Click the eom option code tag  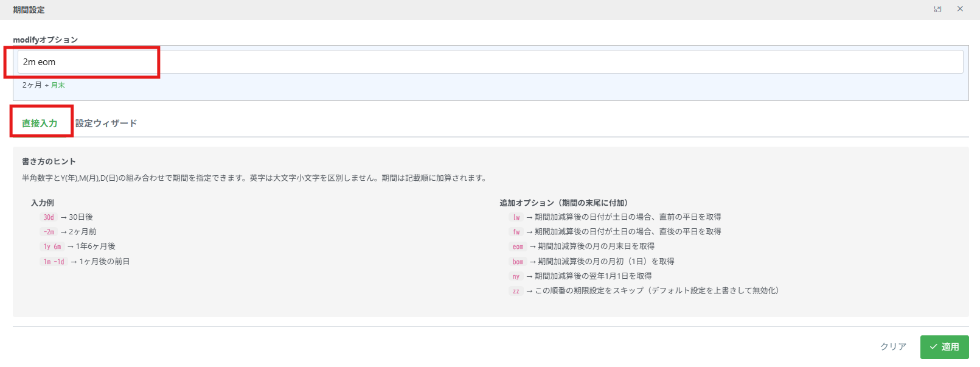point(518,246)
